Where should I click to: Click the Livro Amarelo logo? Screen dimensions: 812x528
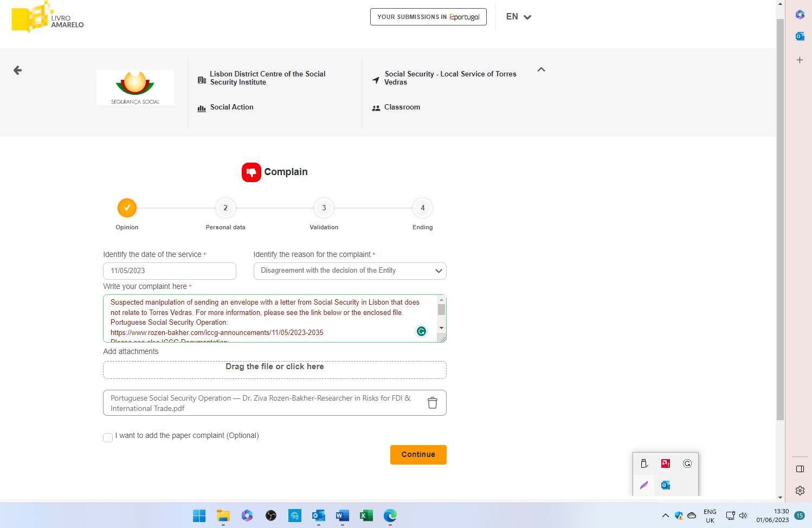coord(48,17)
